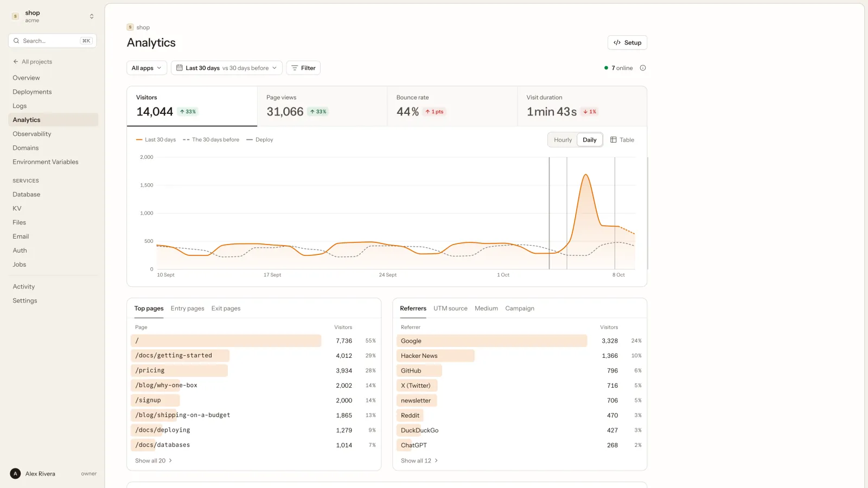Expand Show all 20 pages
868x488 pixels.
coord(154,461)
